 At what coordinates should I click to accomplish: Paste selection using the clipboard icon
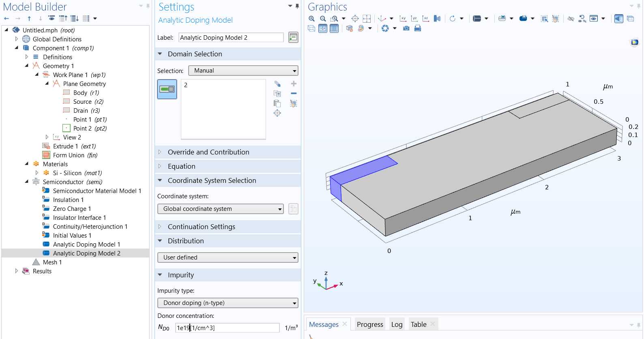click(277, 103)
